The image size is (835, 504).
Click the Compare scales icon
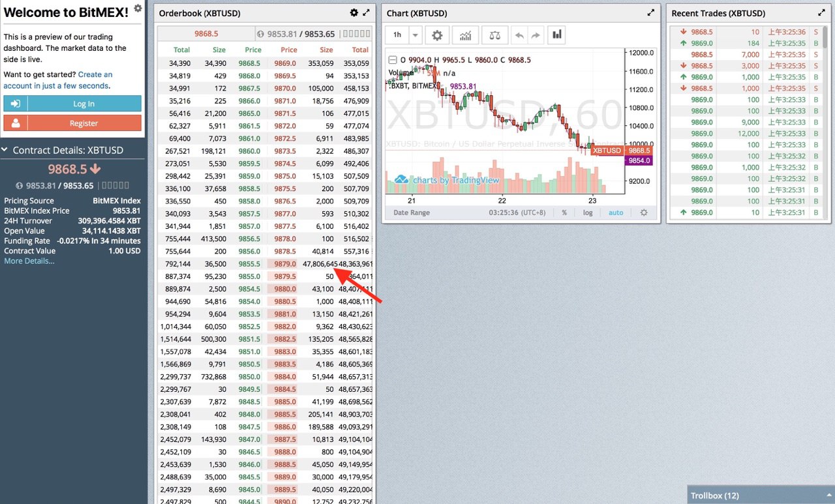(494, 35)
